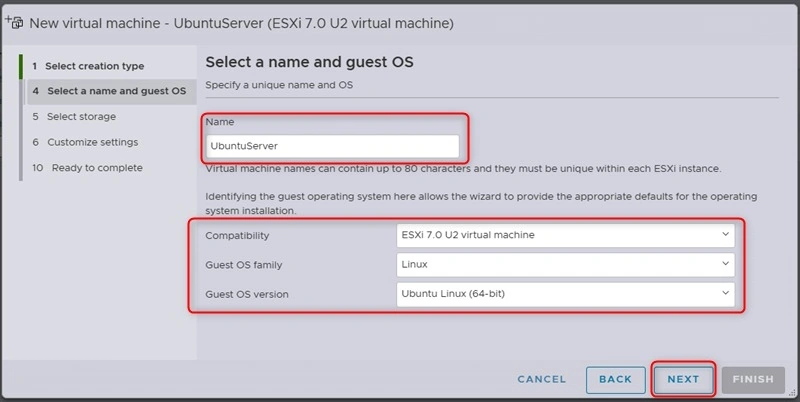This screenshot has height=402, width=800.
Task: Click the CANCEL button
Action: [x=541, y=380]
